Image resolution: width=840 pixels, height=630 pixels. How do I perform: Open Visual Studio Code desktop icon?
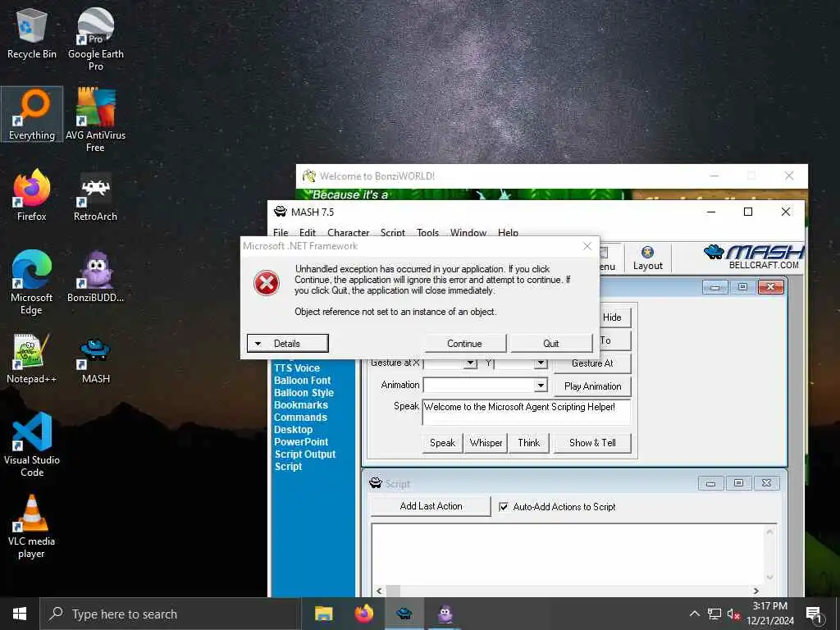coord(32,444)
